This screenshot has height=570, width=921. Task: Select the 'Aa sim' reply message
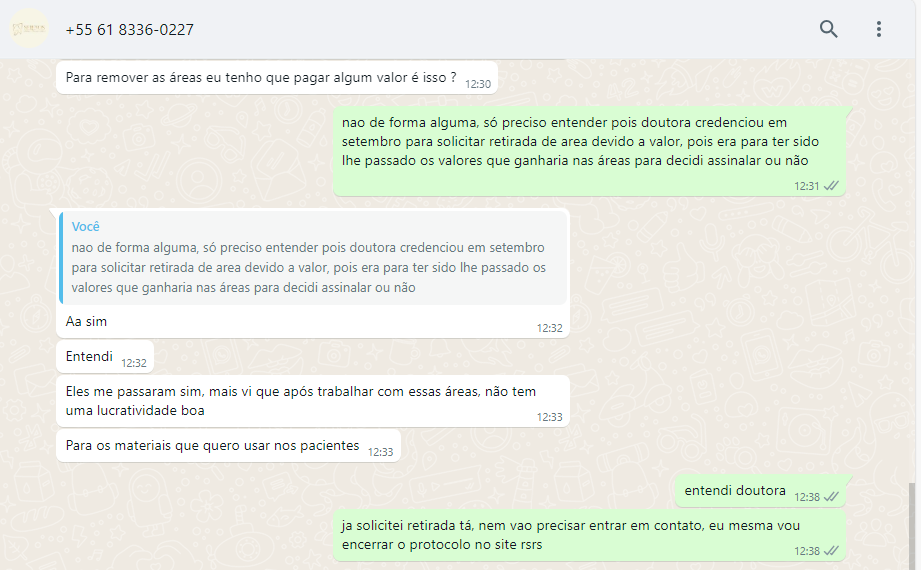point(313,273)
